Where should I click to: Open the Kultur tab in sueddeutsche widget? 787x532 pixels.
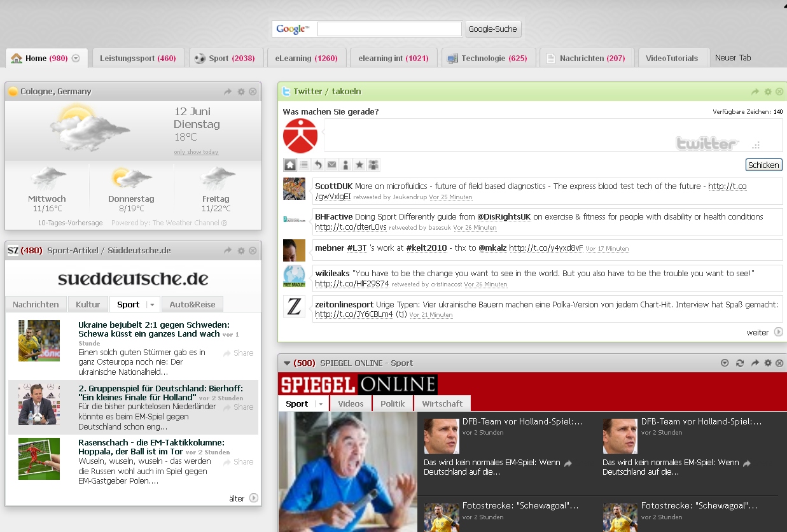pos(88,304)
